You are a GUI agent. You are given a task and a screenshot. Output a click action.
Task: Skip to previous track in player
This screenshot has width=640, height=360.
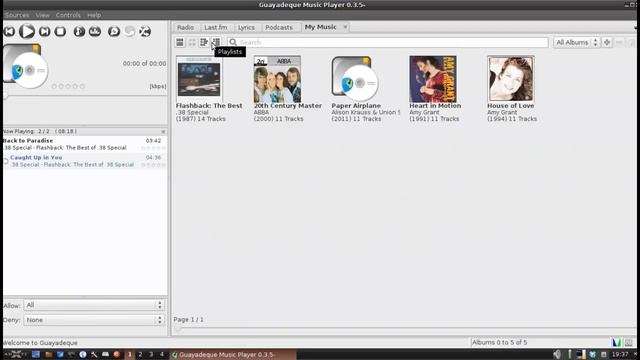9,31
